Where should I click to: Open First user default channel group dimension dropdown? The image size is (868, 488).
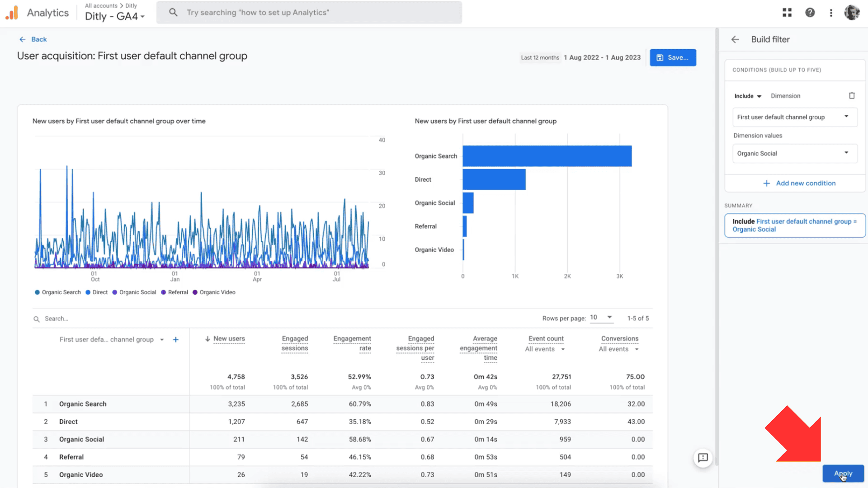tap(794, 117)
